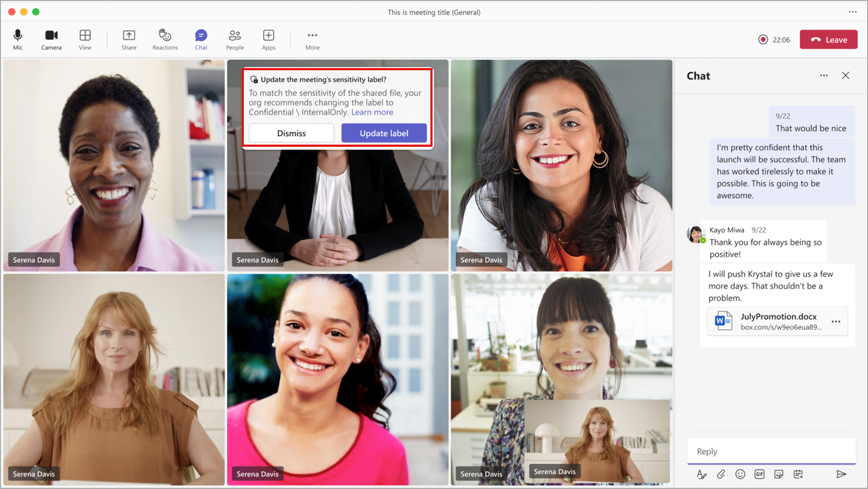Open the View options panel
Screen dimensions: 868x489
[84, 39]
